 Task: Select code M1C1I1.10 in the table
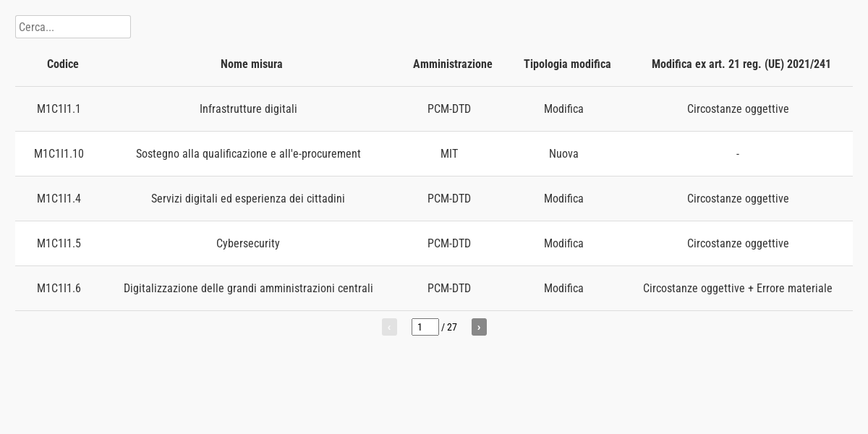(59, 153)
